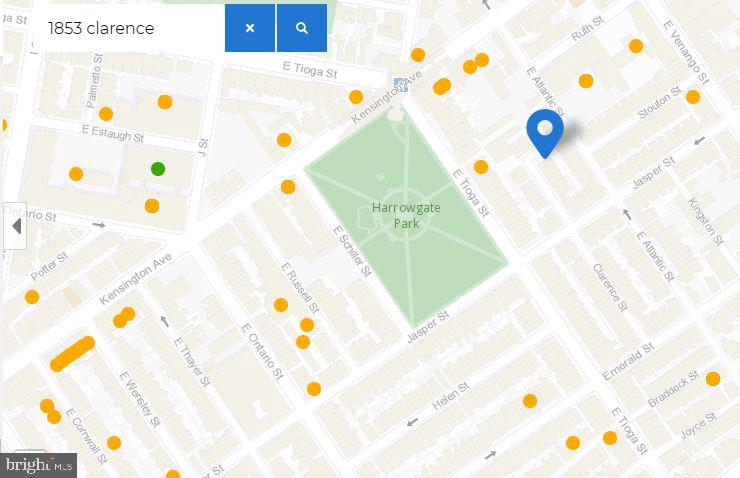This screenshot has width=740, height=478.
Task: Select the green property marker
Action: [x=157, y=169]
